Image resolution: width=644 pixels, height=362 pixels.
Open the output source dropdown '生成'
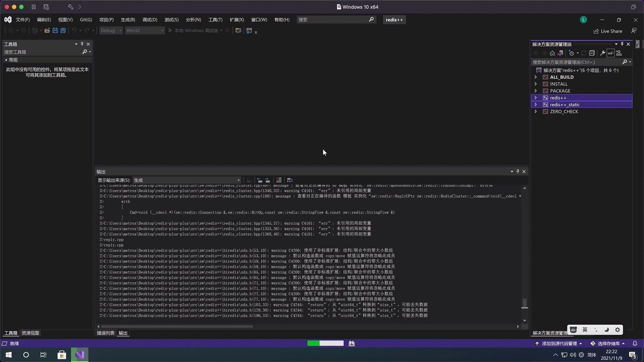coord(187,180)
